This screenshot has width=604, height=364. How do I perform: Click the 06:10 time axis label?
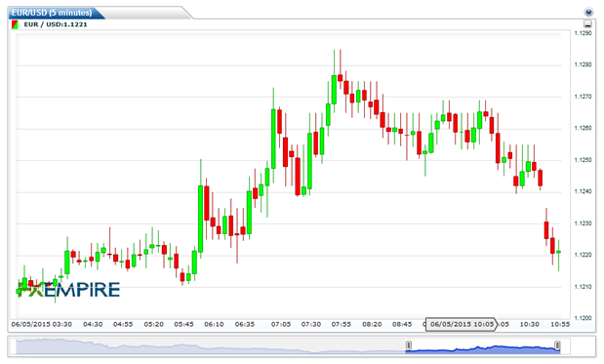click(214, 324)
